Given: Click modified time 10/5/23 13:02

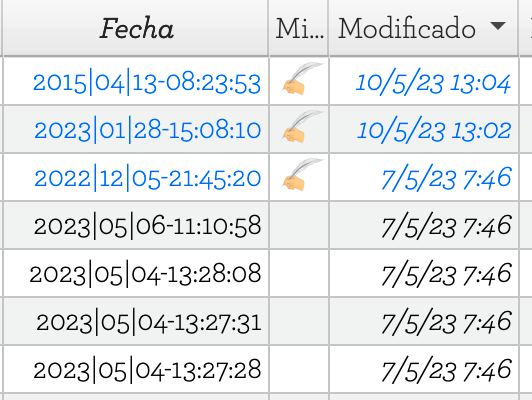Looking at the screenshot, I should [434, 130].
